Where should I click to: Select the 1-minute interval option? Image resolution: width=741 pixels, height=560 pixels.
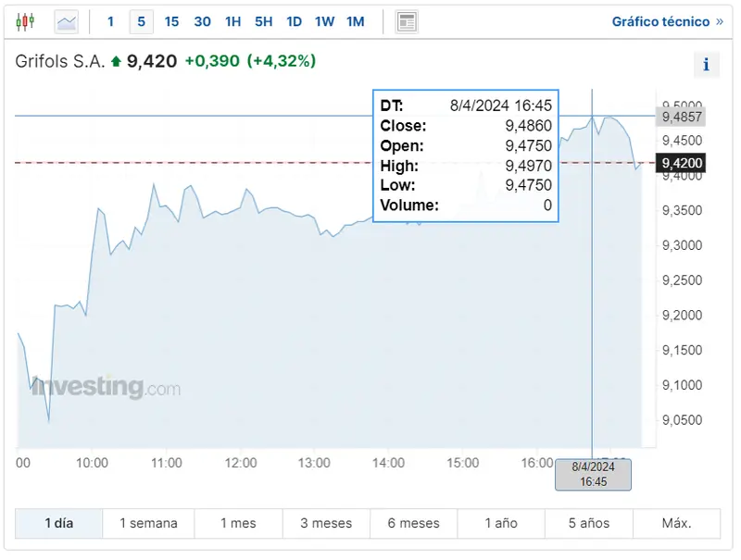point(109,20)
